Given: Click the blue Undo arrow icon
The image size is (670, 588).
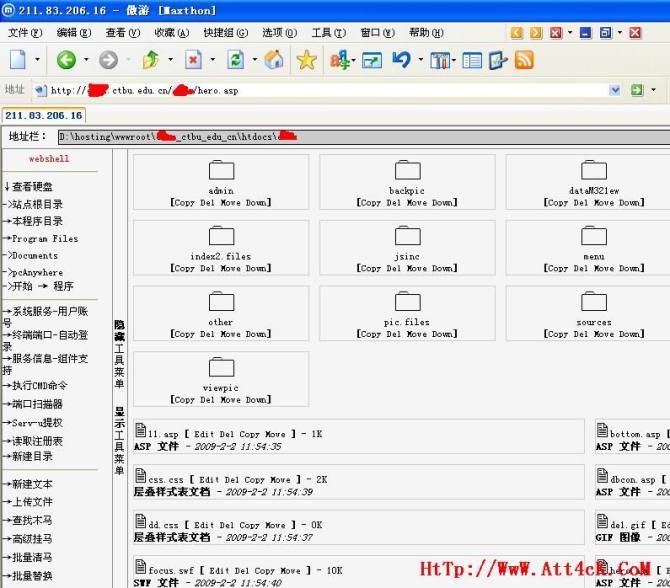Looking at the screenshot, I should pos(401,60).
